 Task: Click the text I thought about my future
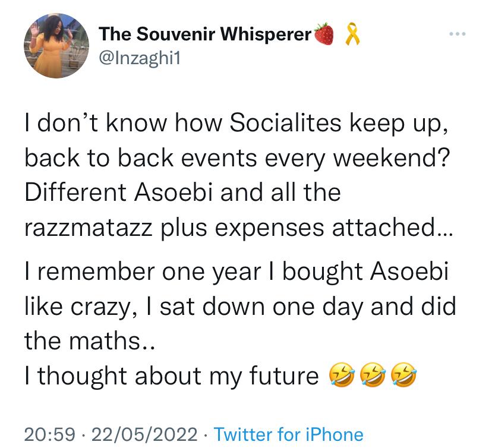172,376
